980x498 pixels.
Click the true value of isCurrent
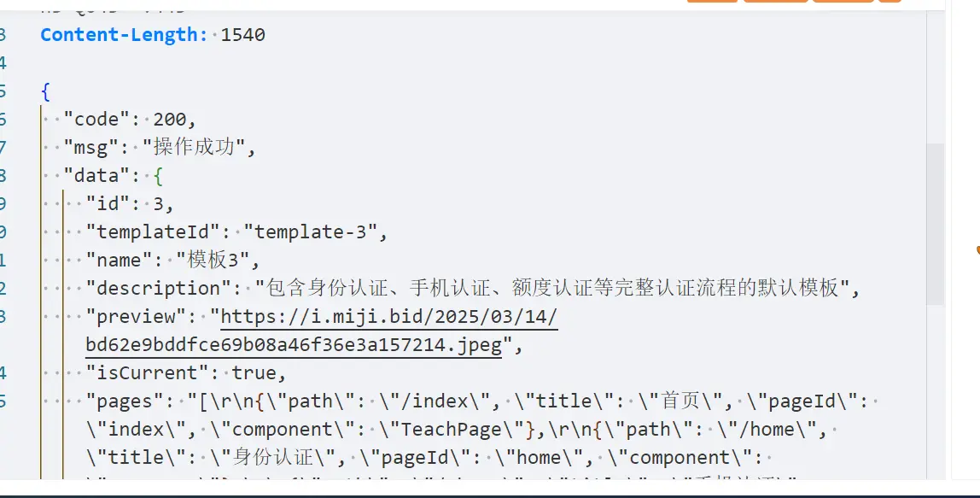pos(254,373)
